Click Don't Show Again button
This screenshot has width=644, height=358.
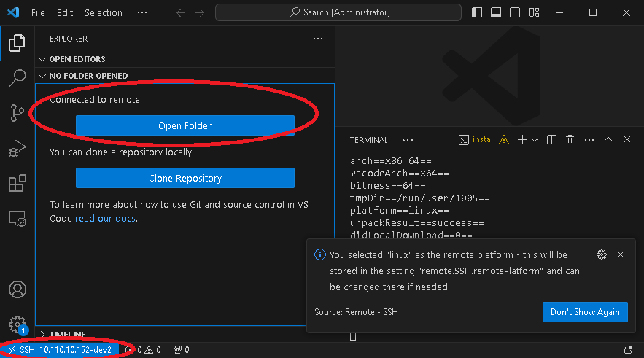coord(585,312)
